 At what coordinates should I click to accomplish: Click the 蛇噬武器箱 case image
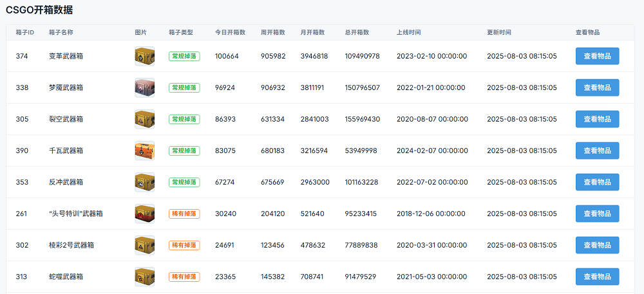(144, 277)
